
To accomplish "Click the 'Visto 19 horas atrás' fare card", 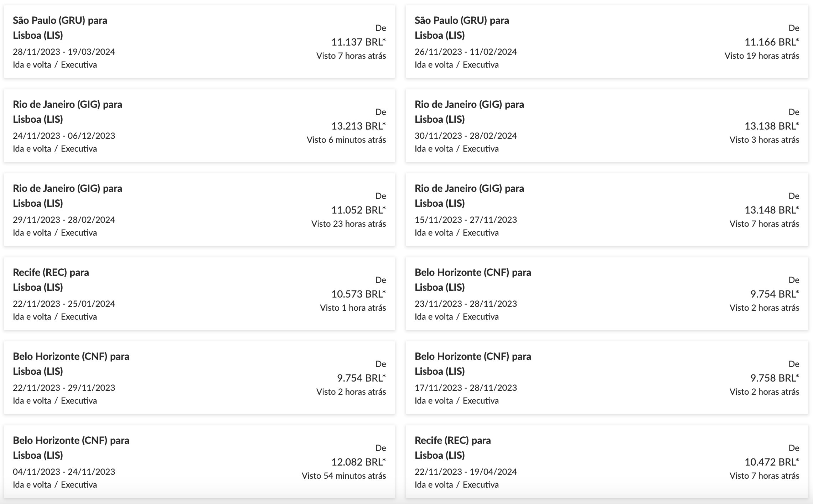I will point(761,56).
